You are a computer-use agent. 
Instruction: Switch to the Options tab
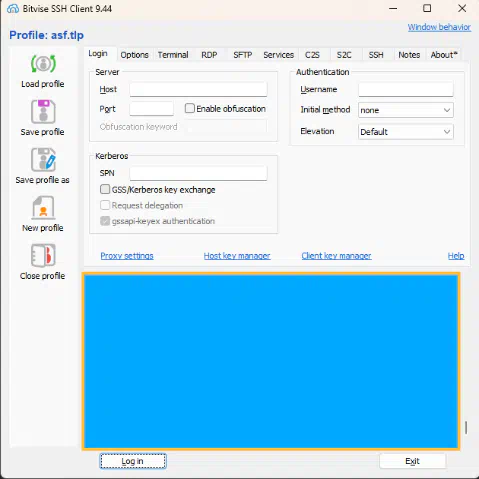(134, 55)
